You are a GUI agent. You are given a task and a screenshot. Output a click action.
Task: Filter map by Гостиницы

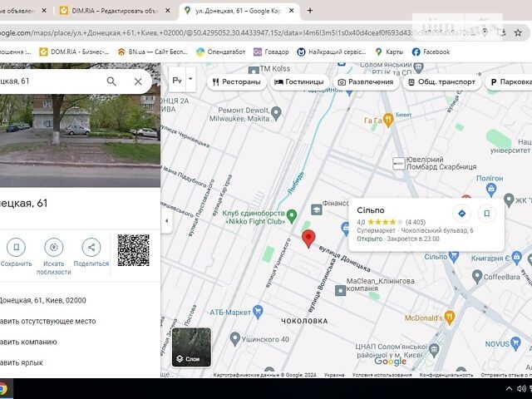[299, 81]
